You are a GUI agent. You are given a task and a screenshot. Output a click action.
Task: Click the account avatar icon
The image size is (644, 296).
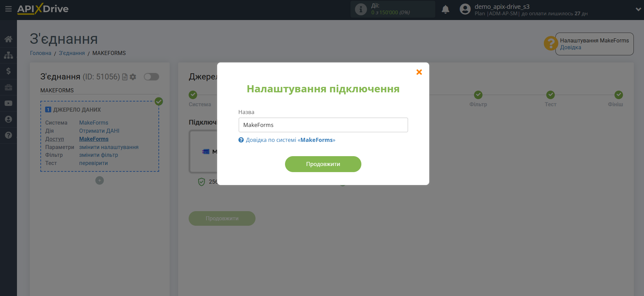pos(465,9)
